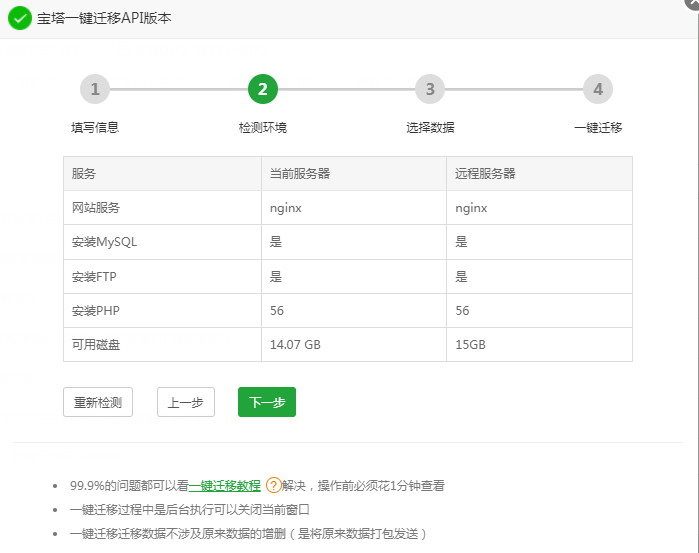Click the green step 2 circle
The image size is (699, 553).
[262, 89]
